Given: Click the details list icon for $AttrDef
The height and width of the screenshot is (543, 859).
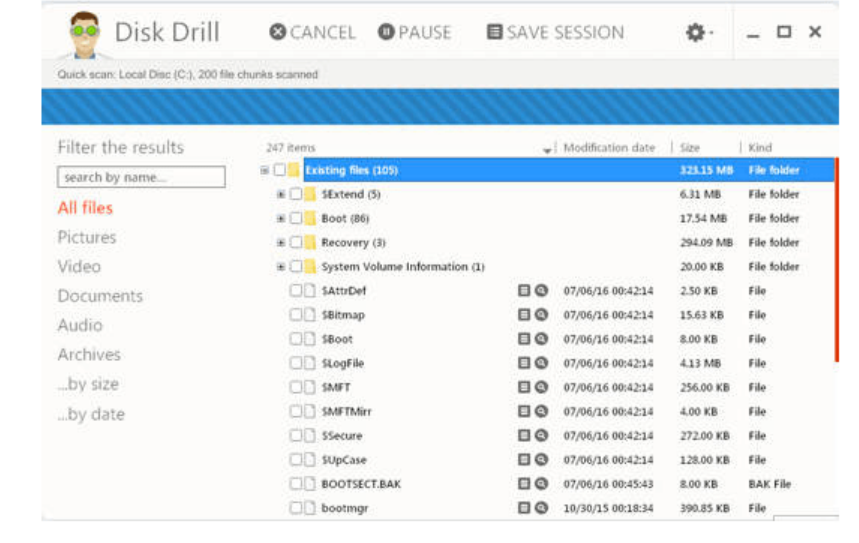Looking at the screenshot, I should (x=524, y=291).
